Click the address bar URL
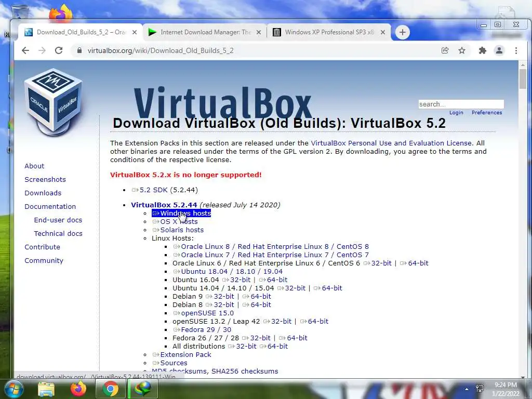The image size is (532, 399). pyautogui.click(x=161, y=50)
